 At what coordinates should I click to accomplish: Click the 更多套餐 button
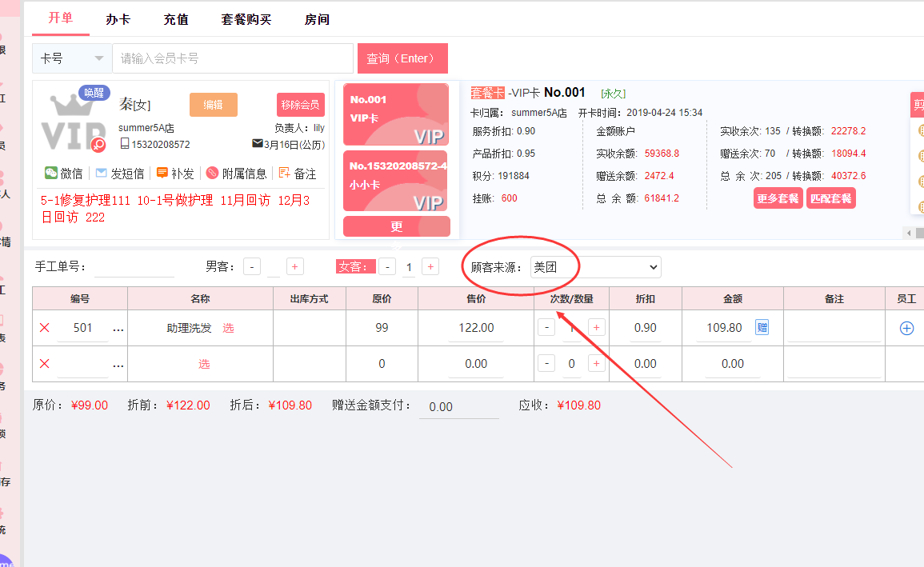click(x=778, y=198)
